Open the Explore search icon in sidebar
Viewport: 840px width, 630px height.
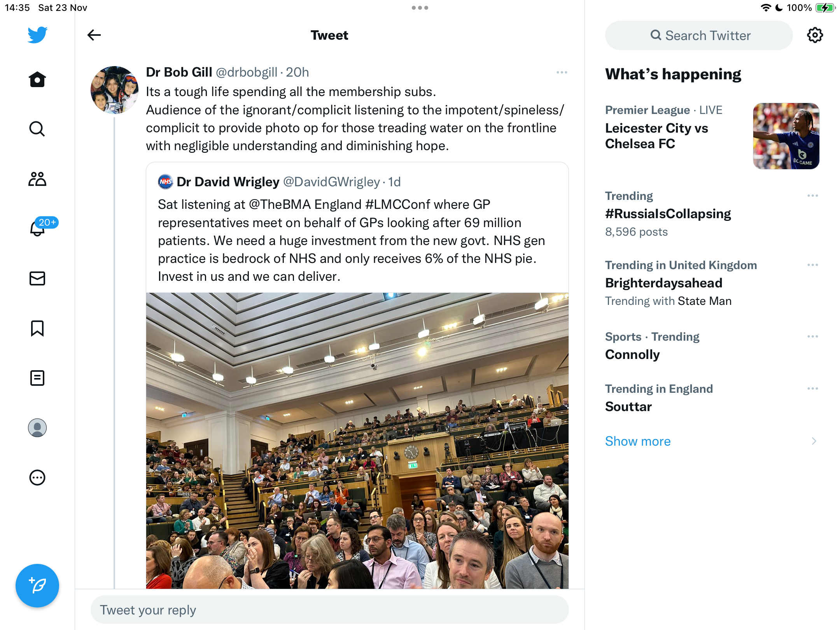[x=37, y=129]
